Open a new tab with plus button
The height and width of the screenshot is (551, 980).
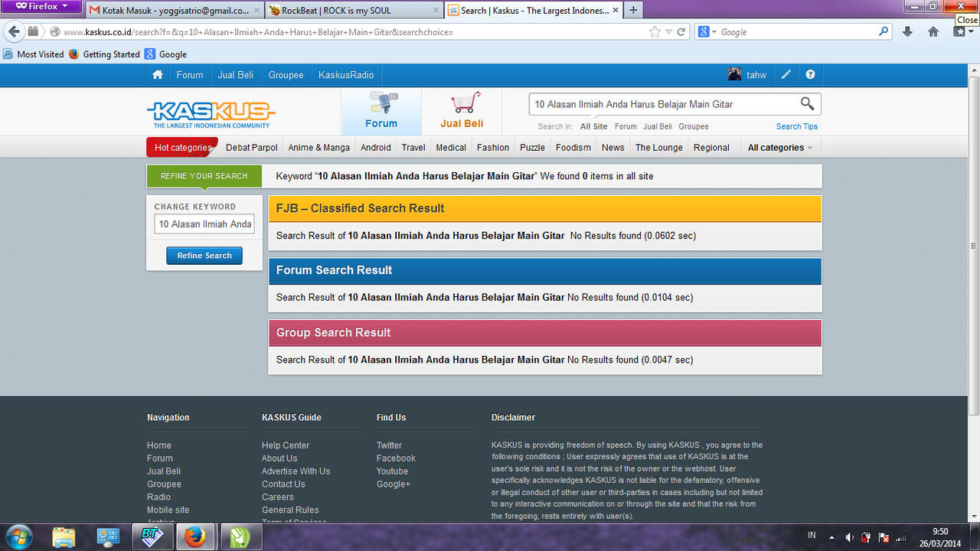click(x=633, y=11)
